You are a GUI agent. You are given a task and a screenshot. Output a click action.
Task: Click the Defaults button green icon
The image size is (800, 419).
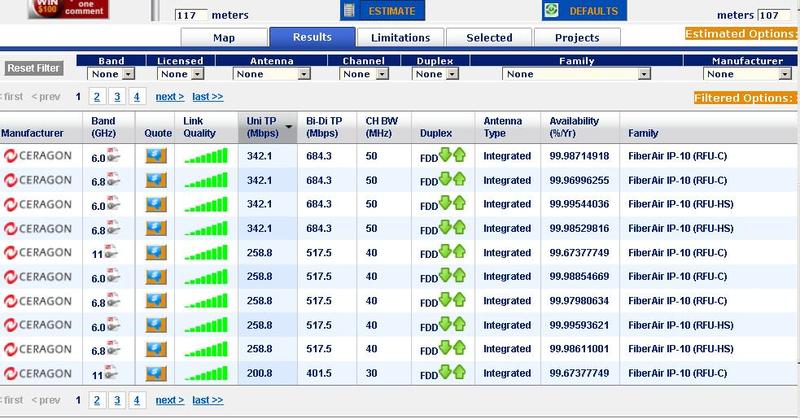click(551, 10)
